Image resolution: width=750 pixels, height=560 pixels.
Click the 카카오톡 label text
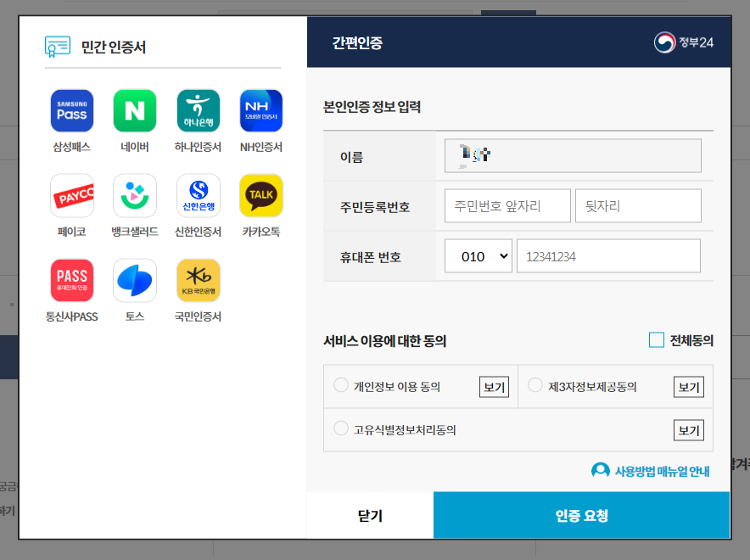tap(261, 232)
